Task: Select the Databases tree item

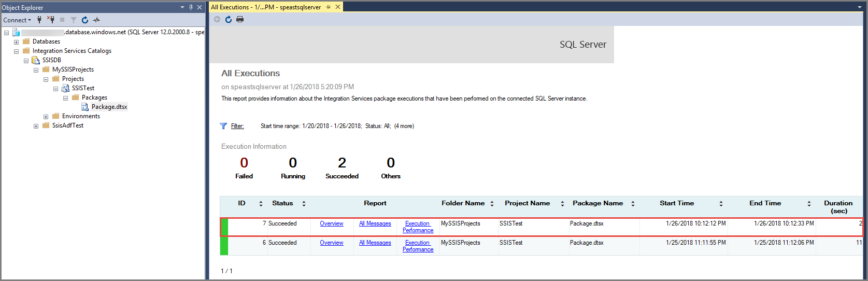Action: [46, 41]
